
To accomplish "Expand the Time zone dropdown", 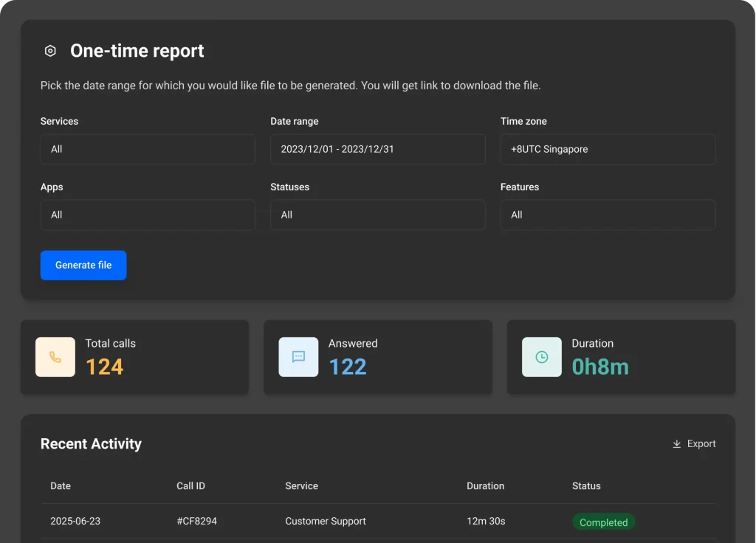I will (x=608, y=149).
